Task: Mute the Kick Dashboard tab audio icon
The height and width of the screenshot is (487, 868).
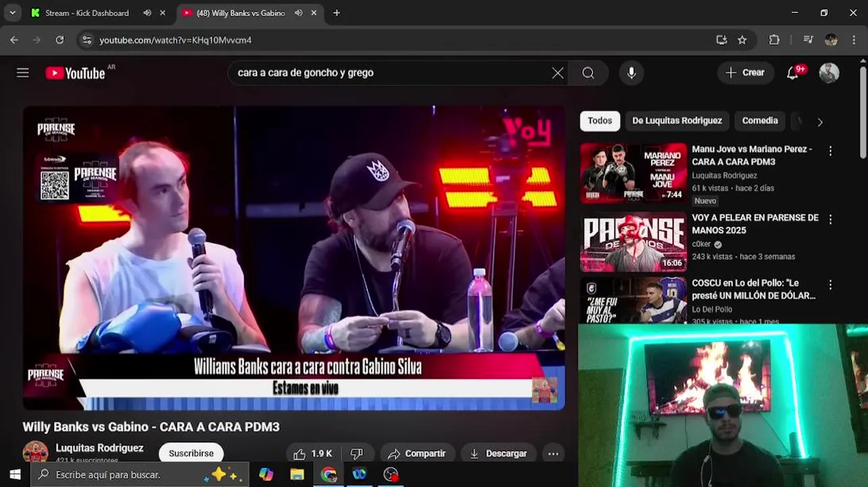Action: (147, 13)
